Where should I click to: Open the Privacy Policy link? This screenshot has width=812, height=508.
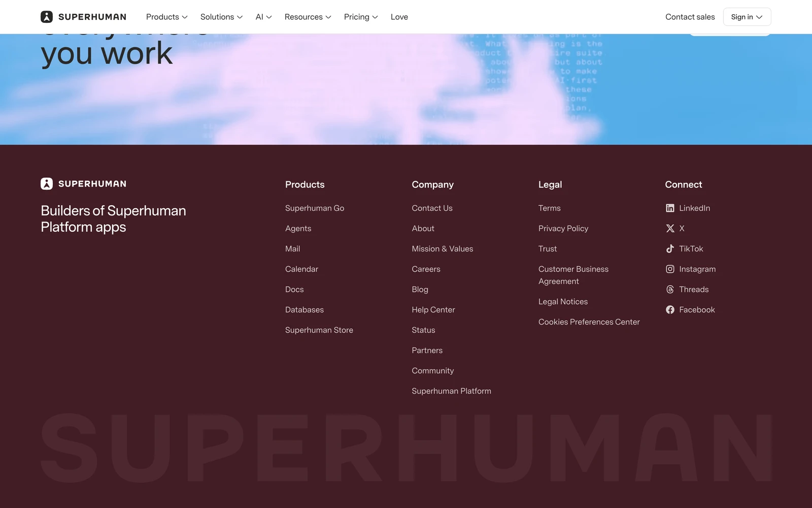[563, 229]
